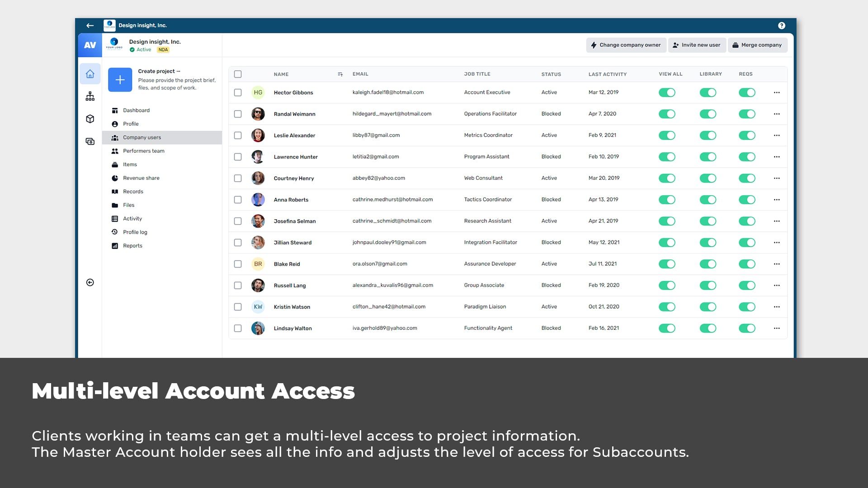The height and width of the screenshot is (488, 868).
Task: Click Change company owner button
Action: click(x=626, y=45)
